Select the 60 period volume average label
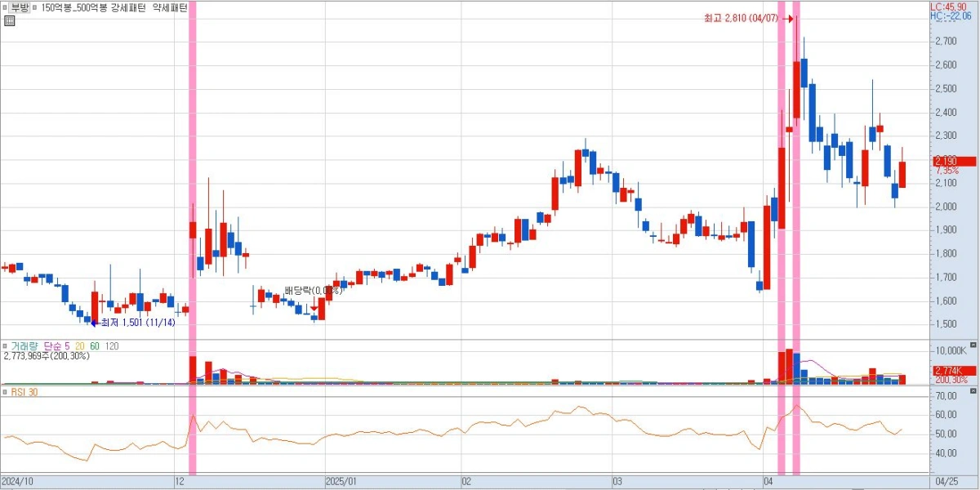980x490 pixels. 95,346
